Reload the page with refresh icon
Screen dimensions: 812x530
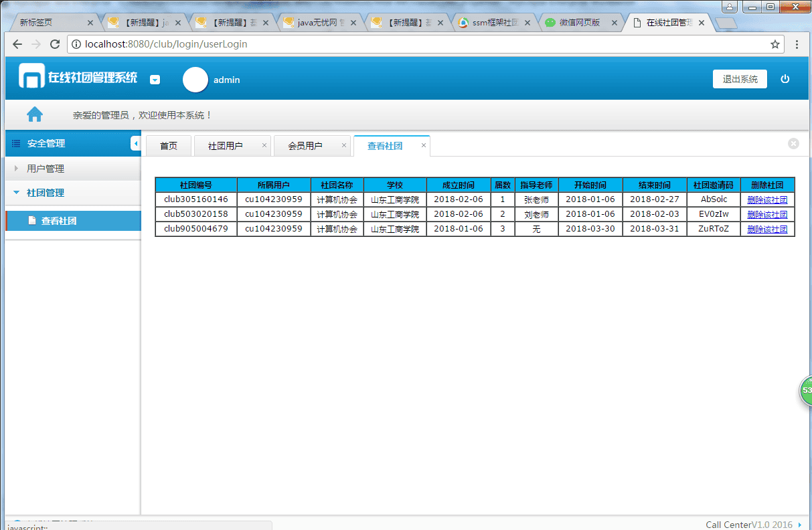[x=55, y=45]
